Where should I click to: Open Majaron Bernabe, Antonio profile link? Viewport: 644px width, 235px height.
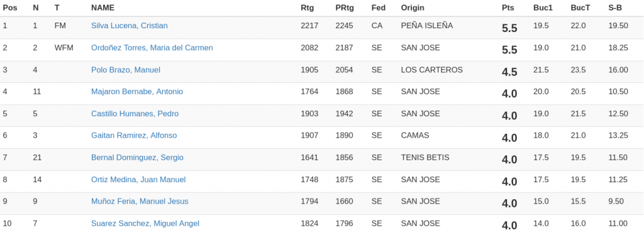[x=137, y=92]
